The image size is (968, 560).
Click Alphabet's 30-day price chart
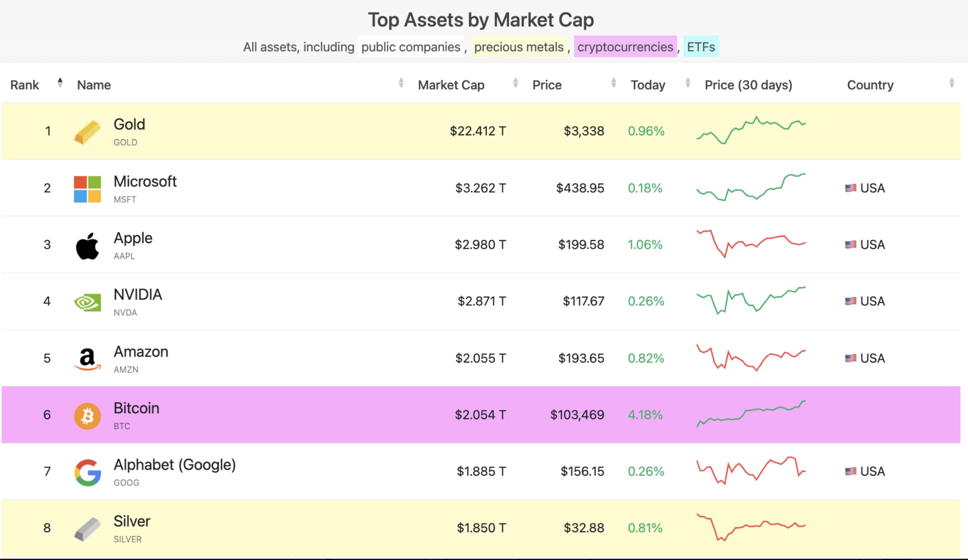(751, 471)
